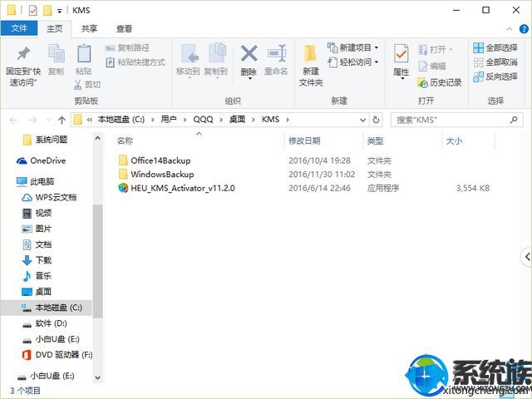This screenshot has width=532, height=399.
Task: Sort by Type (类型) column header
Action: [375, 140]
